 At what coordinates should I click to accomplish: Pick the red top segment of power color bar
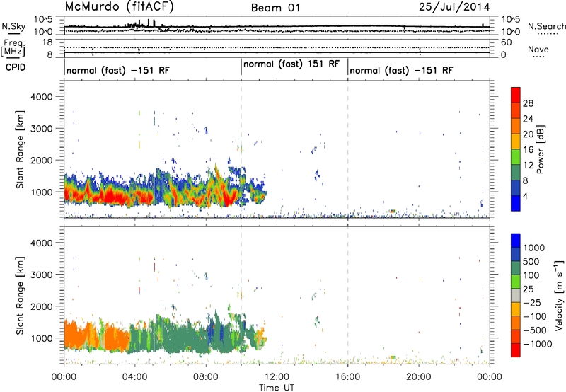(516, 95)
